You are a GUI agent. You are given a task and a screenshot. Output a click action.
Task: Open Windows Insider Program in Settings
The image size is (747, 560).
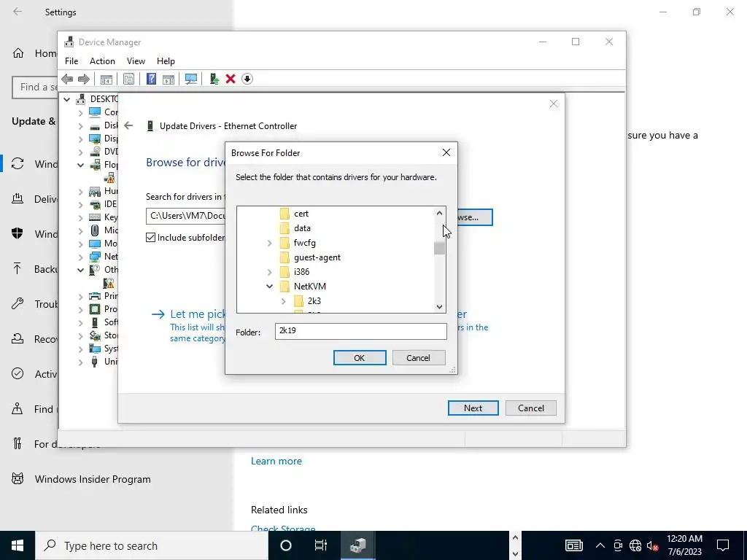click(93, 479)
